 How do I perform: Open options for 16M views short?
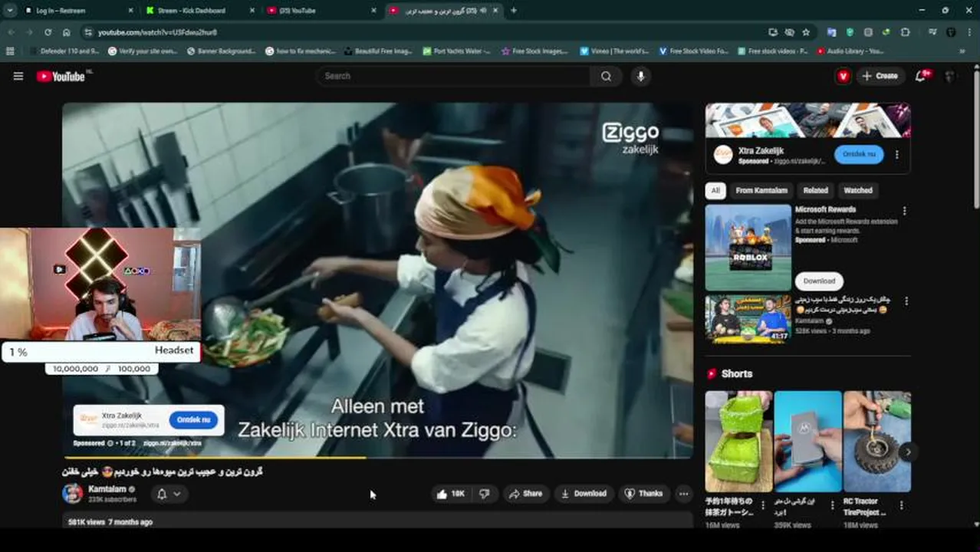[762, 505]
